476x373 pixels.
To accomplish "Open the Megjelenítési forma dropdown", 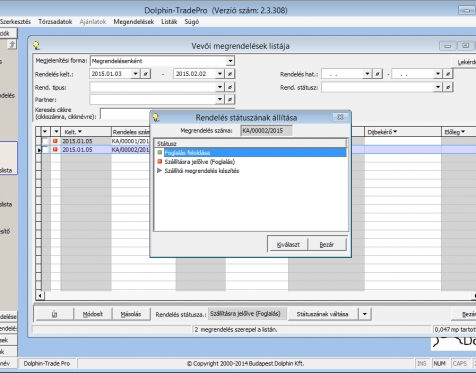I will point(230,61).
